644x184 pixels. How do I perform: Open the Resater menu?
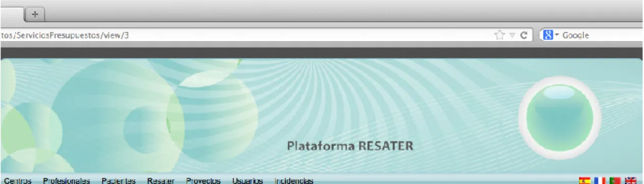tap(161, 180)
